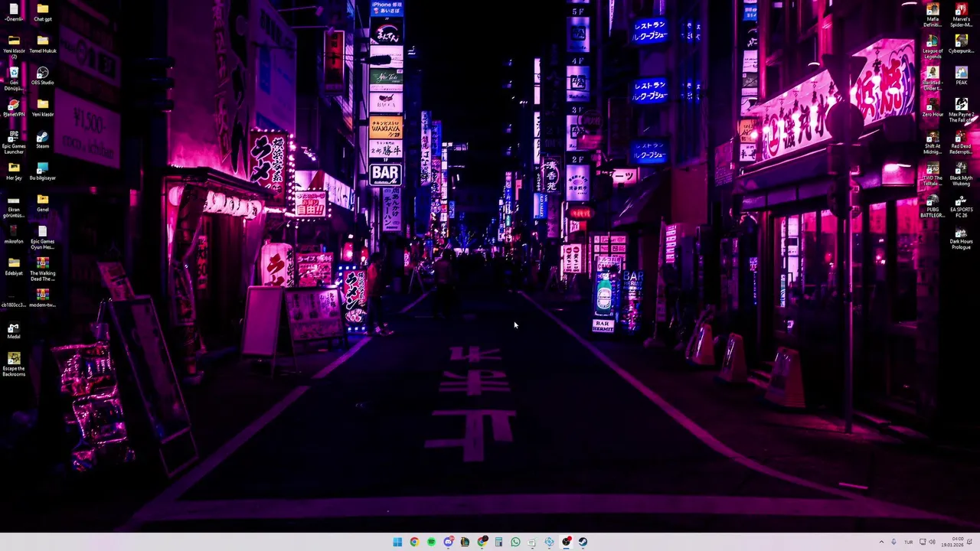Open the Geri Dönüşüm recycle bin
The height and width of the screenshot is (551, 980).
coord(14,79)
